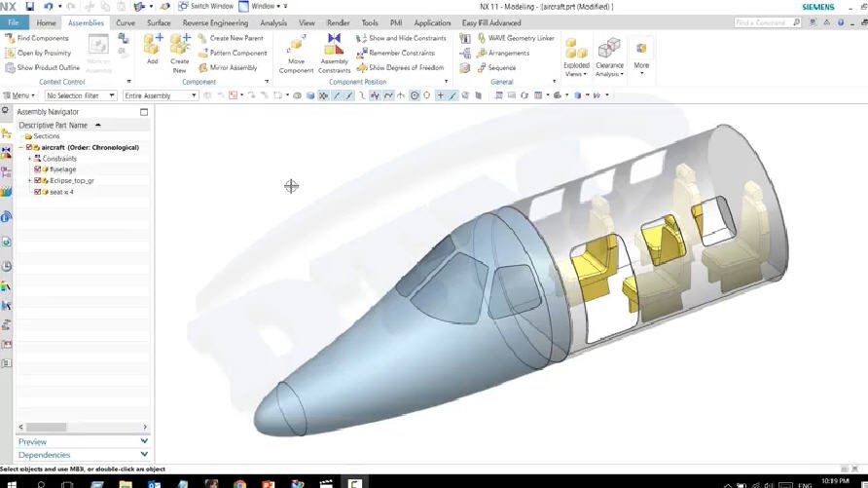The image size is (868, 488).
Task: Click the Pattern Component tool
Action: (x=232, y=54)
